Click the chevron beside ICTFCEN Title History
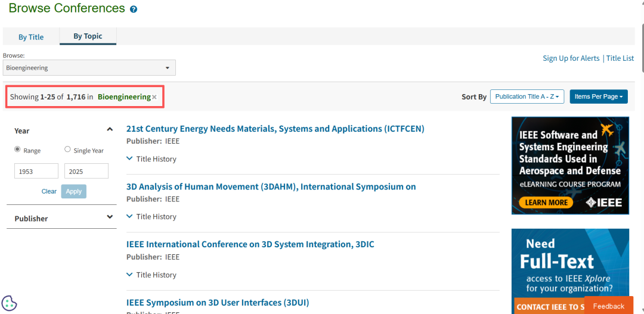The image size is (644, 314). [130, 159]
